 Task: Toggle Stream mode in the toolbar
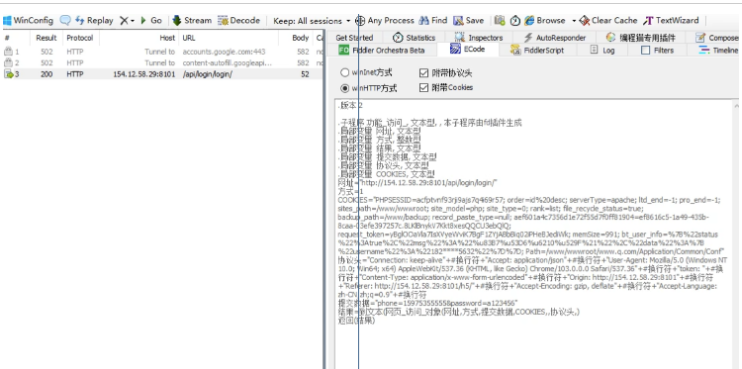click(192, 21)
